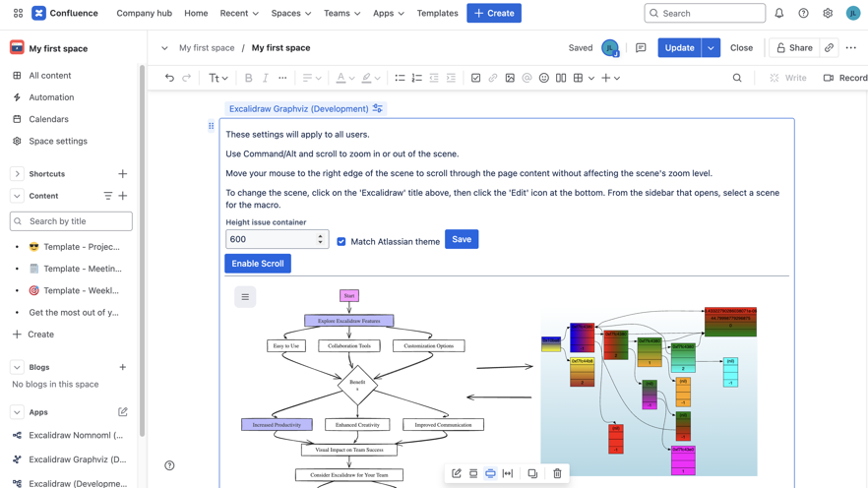Insert a bullet list
The width and height of the screenshot is (868, 488).
[x=400, y=78]
